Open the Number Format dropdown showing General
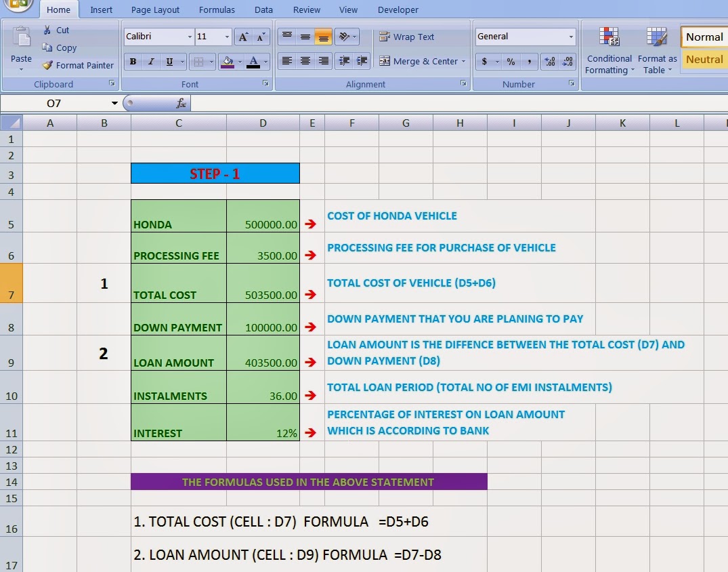The image size is (728, 572). tap(525, 36)
